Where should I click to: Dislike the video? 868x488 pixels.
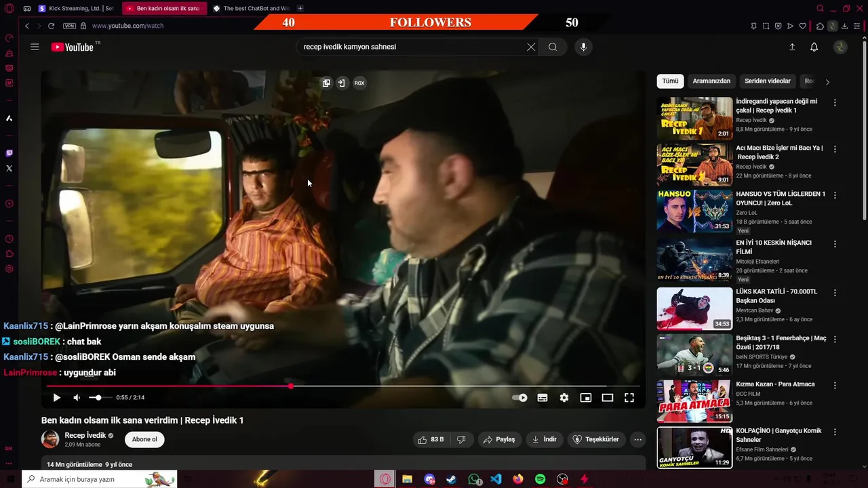tap(461, 439)
